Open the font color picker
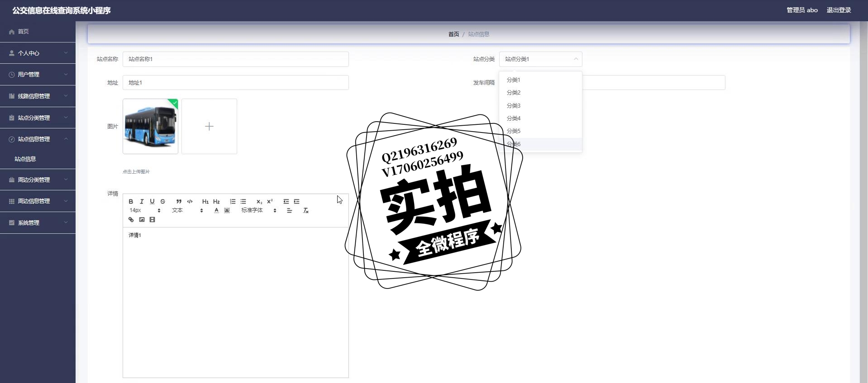This screenshot has width=868, height=383. click(x=216, y=210)
